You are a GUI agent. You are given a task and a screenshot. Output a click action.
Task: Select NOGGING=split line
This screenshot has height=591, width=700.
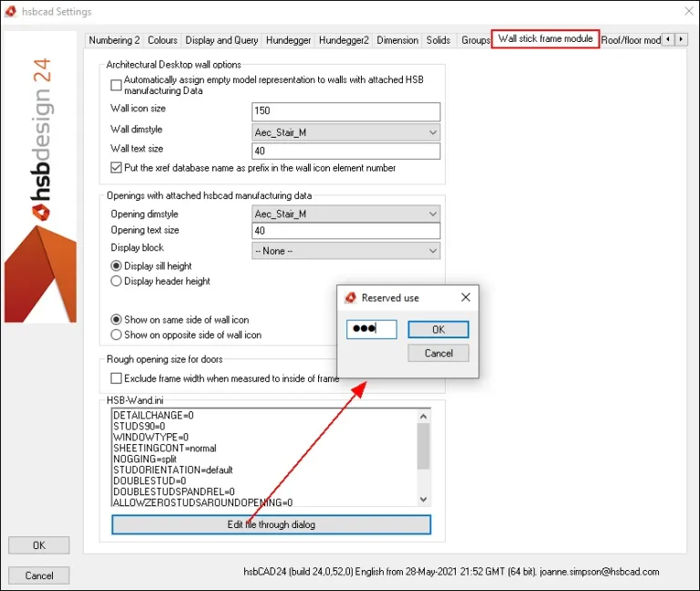click(x=145, y=459)
